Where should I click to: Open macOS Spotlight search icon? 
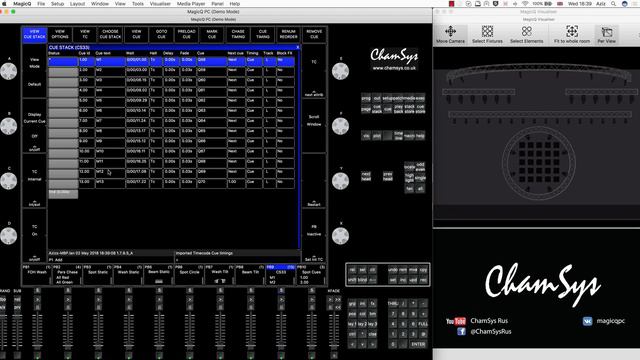(613, 4)
